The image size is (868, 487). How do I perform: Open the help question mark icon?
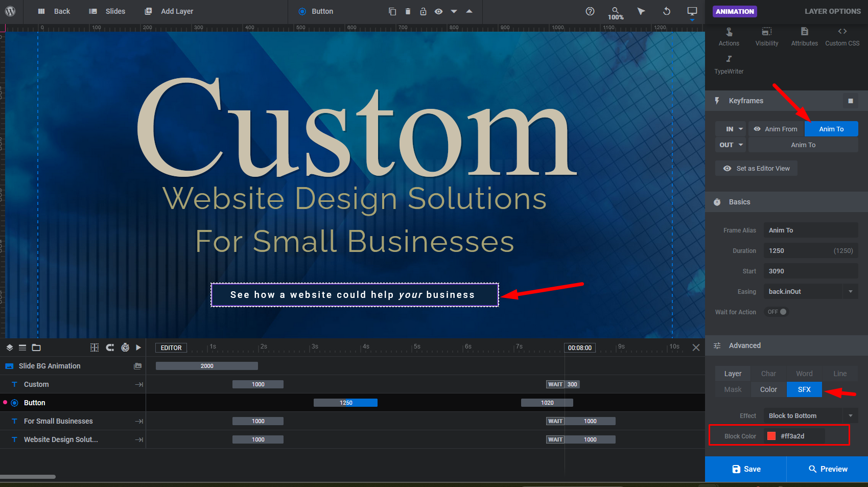[590, 11]
